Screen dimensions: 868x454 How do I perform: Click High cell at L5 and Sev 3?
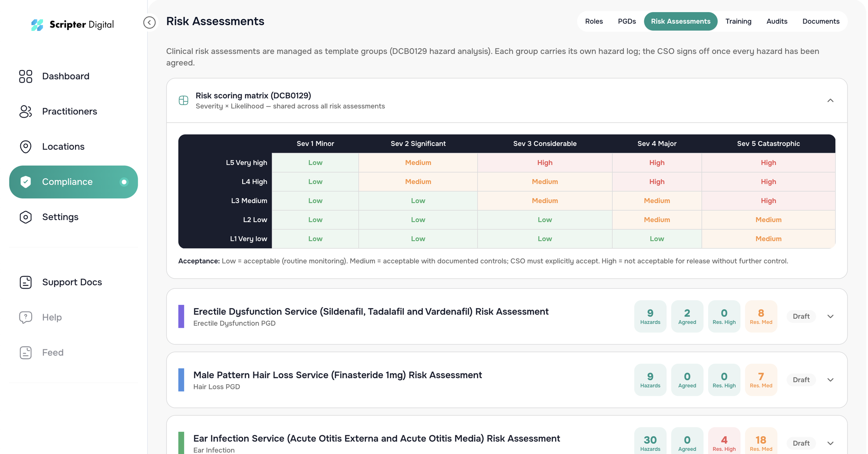tap(544, 163)
